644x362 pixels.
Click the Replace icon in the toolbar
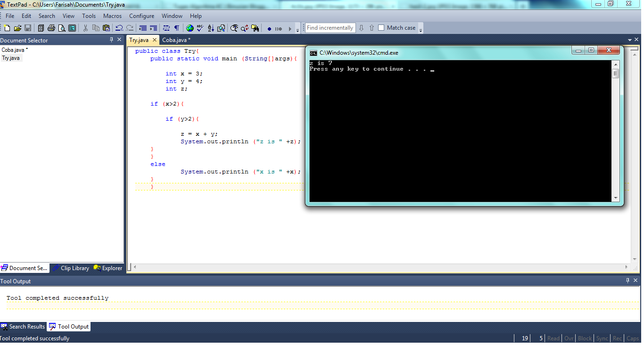tap(245, 28)
